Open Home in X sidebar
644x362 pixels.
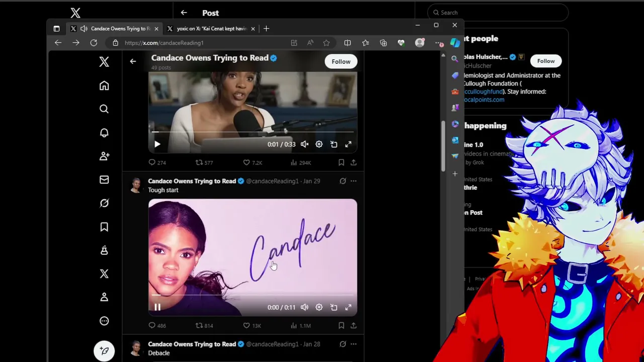[104, 85]
